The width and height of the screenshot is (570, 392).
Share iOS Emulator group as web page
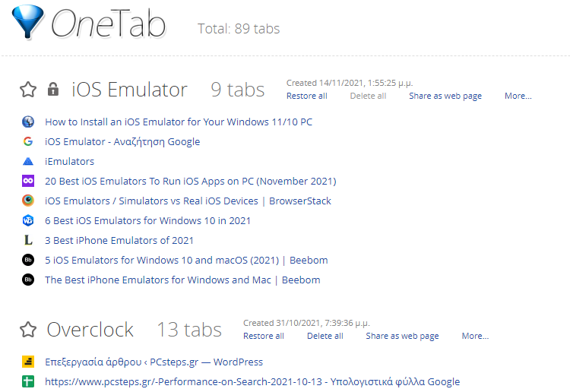point(445,96)
